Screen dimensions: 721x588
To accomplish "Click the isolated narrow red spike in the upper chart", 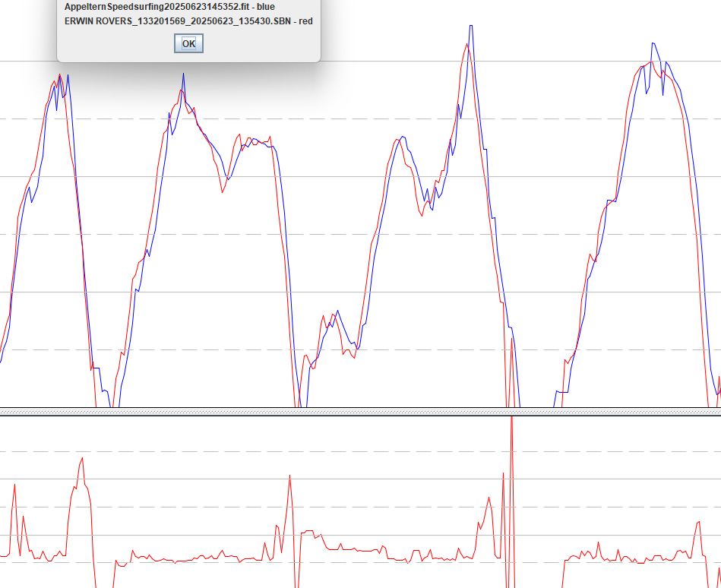I will [x=511, y=340].
